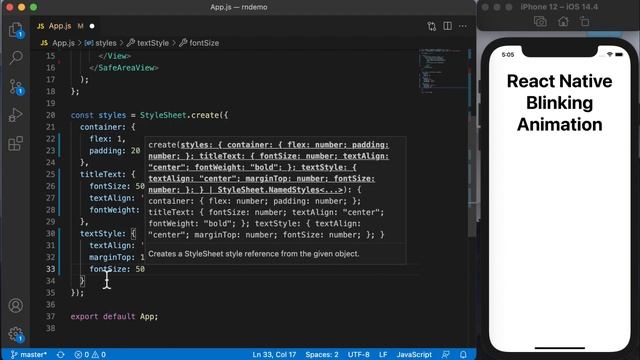Click the UTF-8 encoding status item
The height and width of the screenshot is (360, 640).
pyautogui.click(x=358, y=354)
